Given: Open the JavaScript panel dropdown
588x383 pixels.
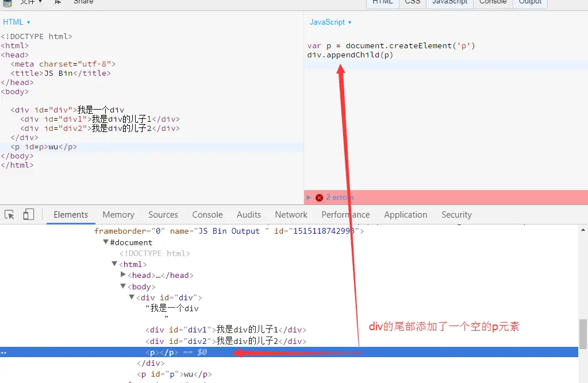Looking at the screenshot, I should point(330,22).
